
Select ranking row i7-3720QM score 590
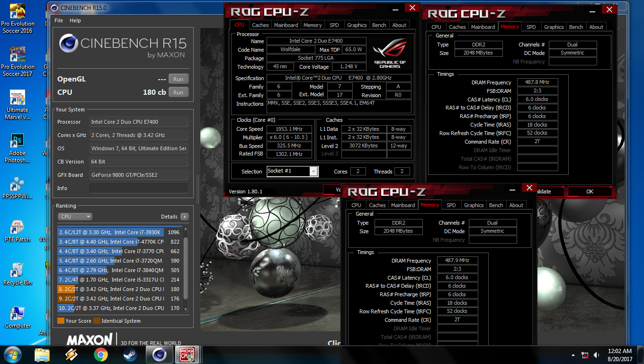pyautogui.click(x=119, y=261)
